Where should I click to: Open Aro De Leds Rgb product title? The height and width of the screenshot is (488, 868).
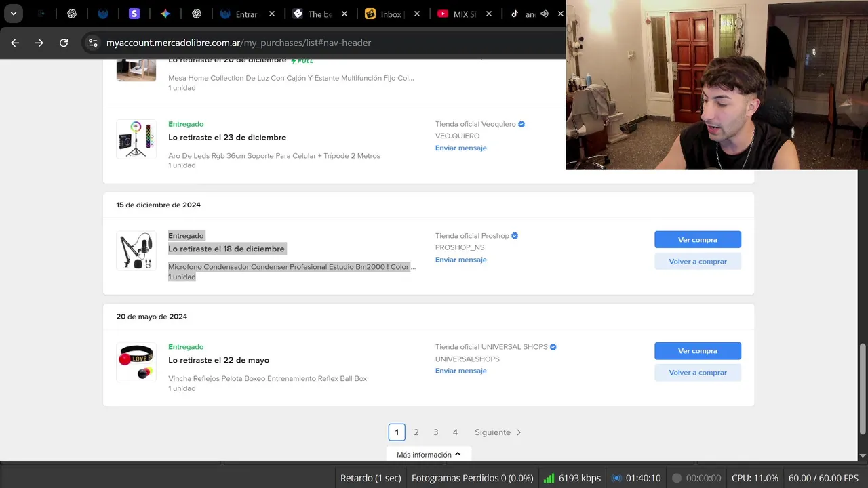pyautogui.click(x=274, y=156)
